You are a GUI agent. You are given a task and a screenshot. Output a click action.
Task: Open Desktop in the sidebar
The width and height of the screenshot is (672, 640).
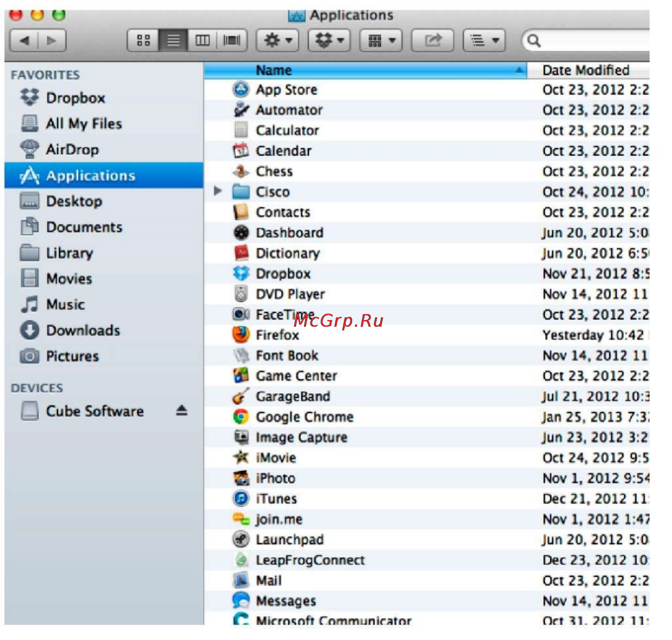[104, 201]
